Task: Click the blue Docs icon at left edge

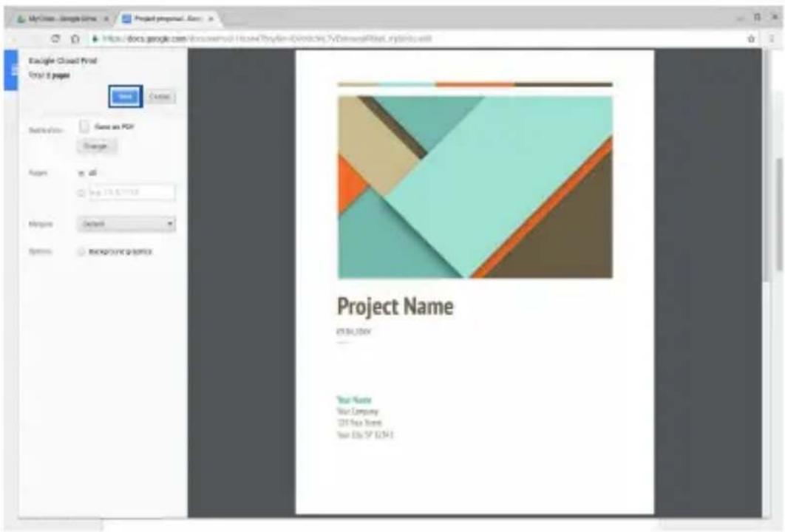Action: click(x=10, y=69)
